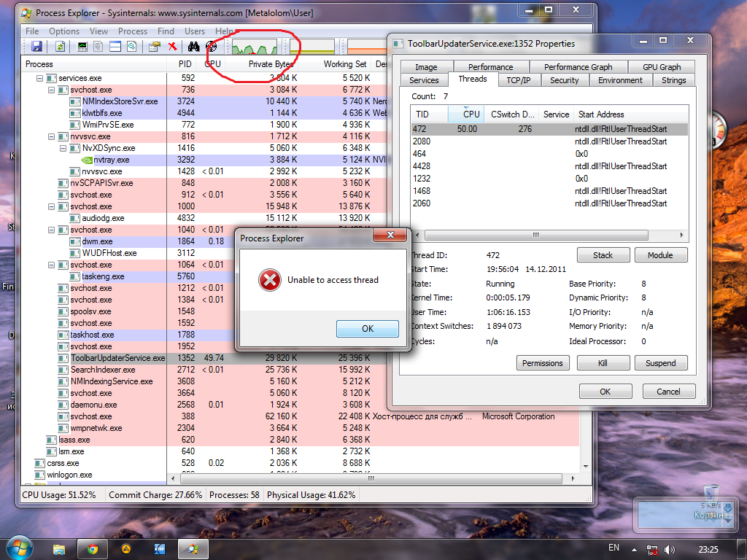747x560 pixels.
Task: Click the Stack button in Properties
Action: pos(603,255)
